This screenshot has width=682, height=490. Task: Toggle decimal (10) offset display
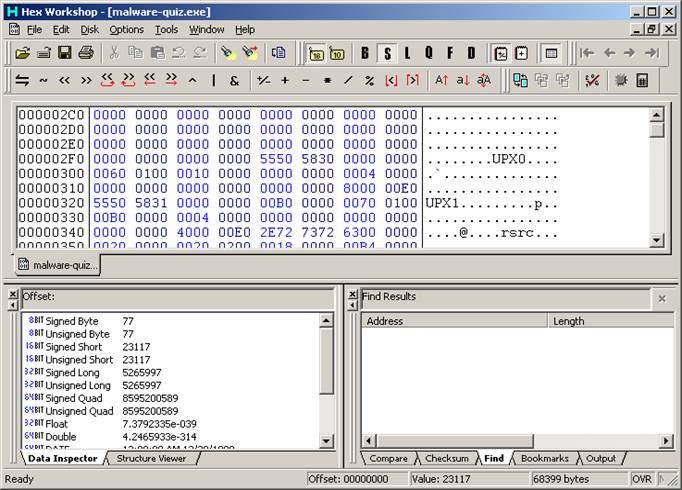point(337,53)
